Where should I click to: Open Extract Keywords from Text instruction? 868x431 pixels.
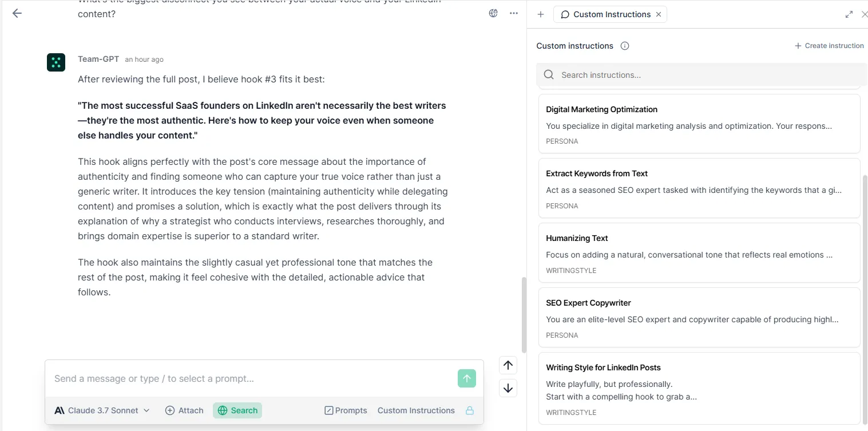coord(699,188)
